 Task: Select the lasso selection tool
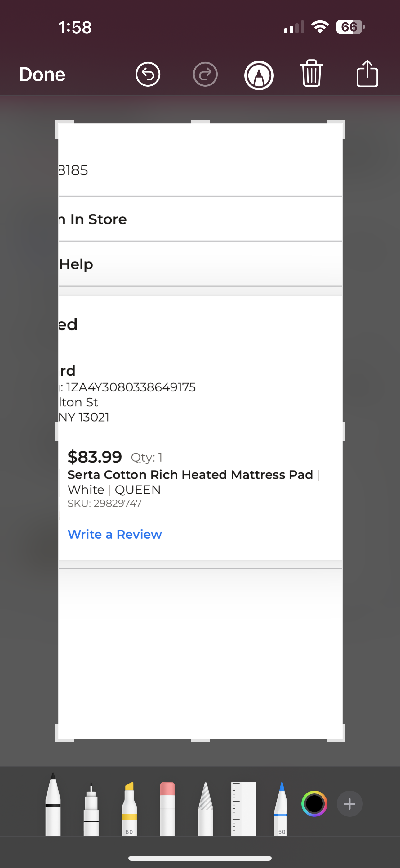pyautogui.click(x=205, y=809)
